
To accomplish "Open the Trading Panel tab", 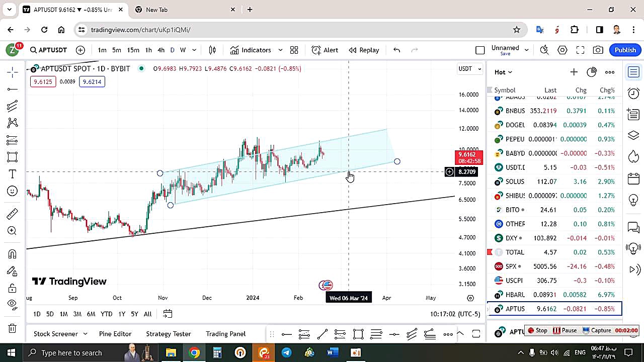I will coord(225,334).
